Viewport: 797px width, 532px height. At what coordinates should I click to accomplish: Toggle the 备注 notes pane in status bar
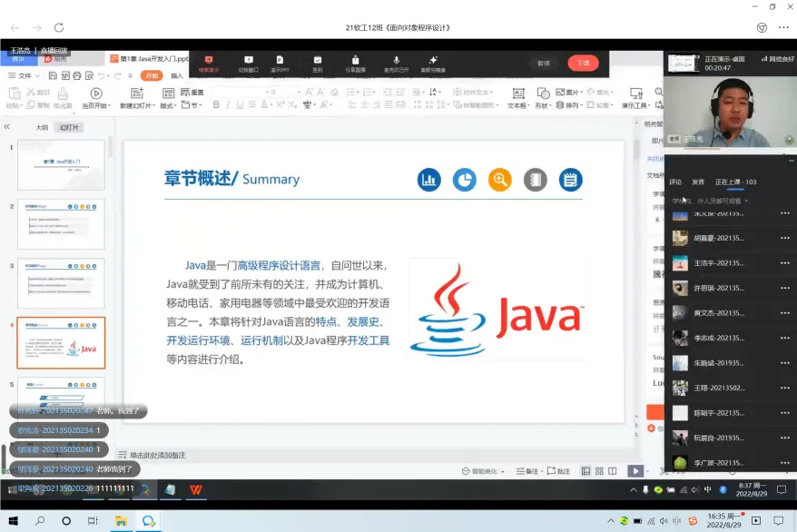(x=526, y=471)
